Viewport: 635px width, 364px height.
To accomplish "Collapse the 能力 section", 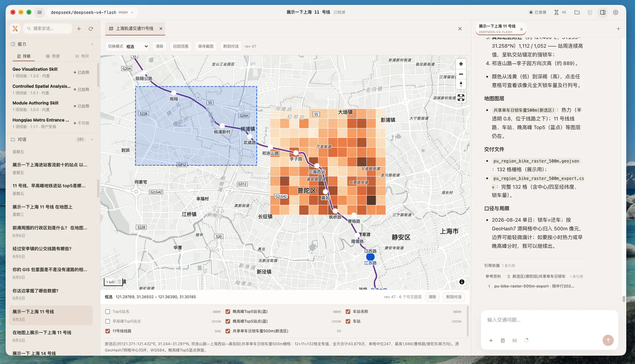I will coord(92,44).
